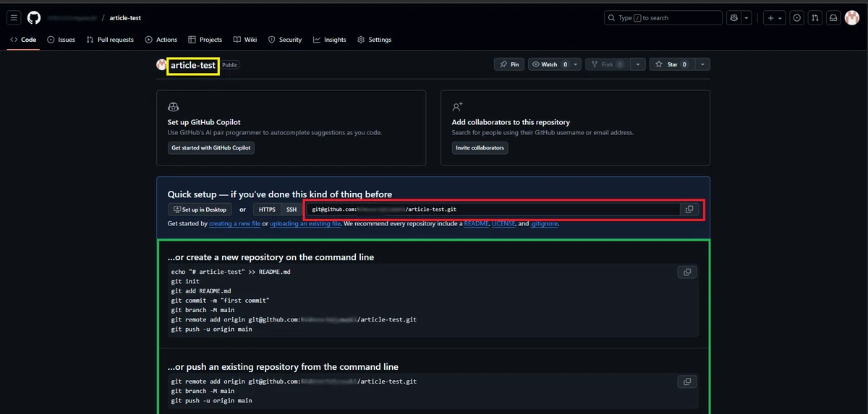Open the Create new plus dropdown
Viewport: 868px width, 414px height.
click(x=774, y=18)
